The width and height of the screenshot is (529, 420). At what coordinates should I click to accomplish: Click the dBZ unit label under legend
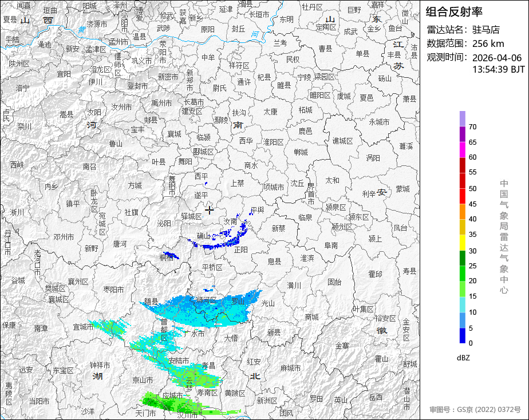pyautogui.click(x=463, y=358)
